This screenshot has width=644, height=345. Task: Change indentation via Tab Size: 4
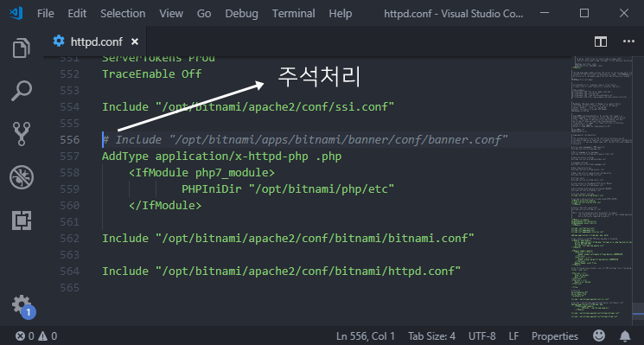pyautogui.click(x=431, y=336)
